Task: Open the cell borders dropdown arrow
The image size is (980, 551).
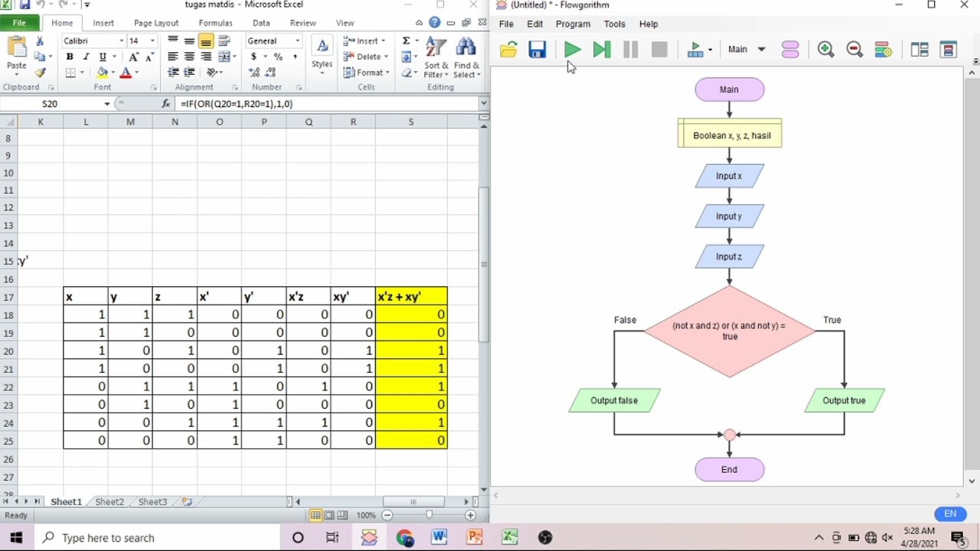Action: [x=82, y=73]
